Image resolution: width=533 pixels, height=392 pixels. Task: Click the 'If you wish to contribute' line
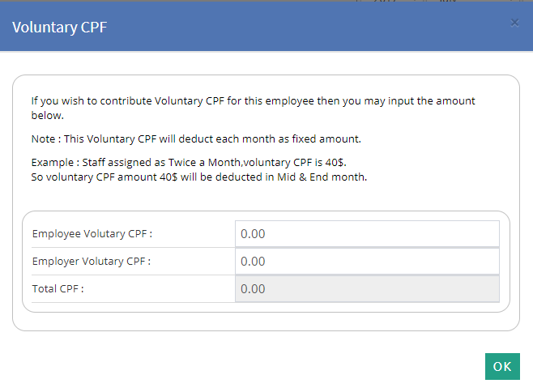click(253, 102)
